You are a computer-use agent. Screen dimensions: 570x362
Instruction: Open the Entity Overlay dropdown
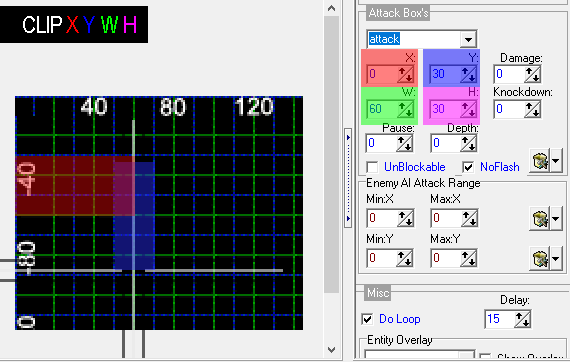466,355
